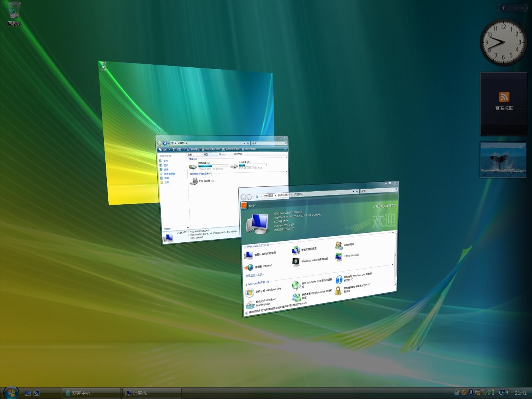Viewport: 532px width, 399px height.
Task: Open address bar dropdown in Computer window
Action: [244, 143]
